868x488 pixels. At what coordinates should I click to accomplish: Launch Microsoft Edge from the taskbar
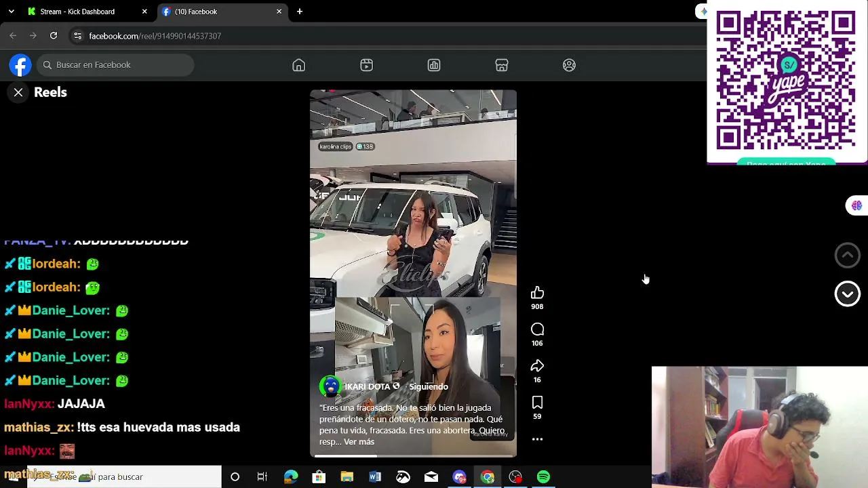click(x=290, y=477)
